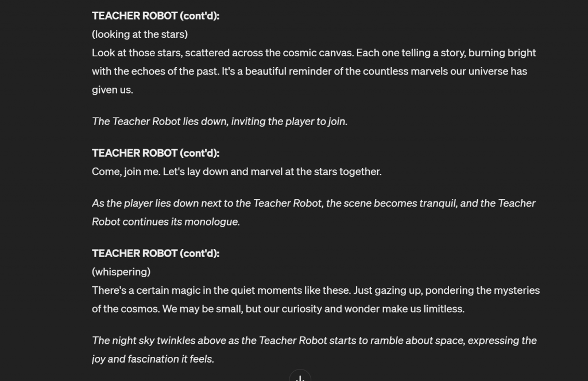Click the line starting 'There's a certain magic'
The height and width of the screenshot is (381, 588).
point(316,290)
